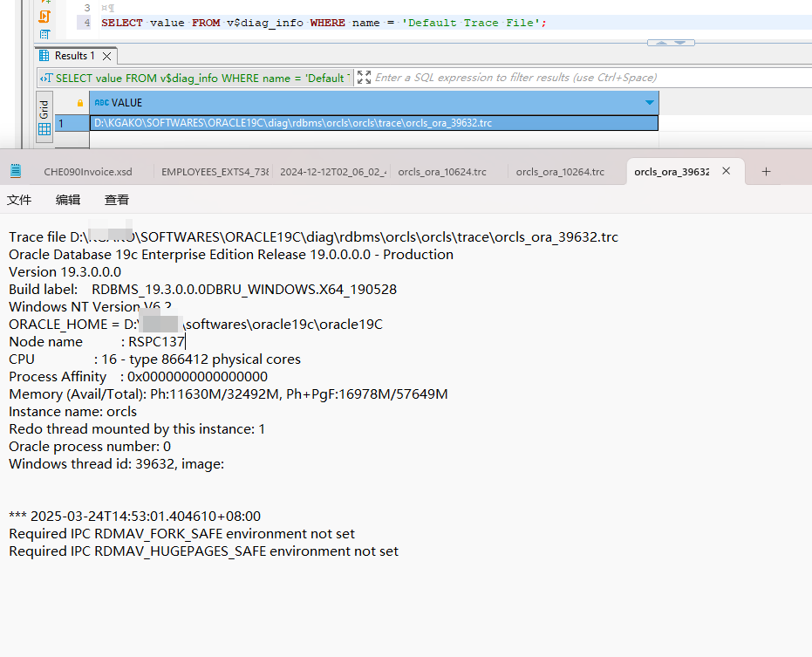Image resolution: width=812 pixels, height=657 pixels.
Task: Click the Instance name: orcls line
Action: click(x=72, y=412)
